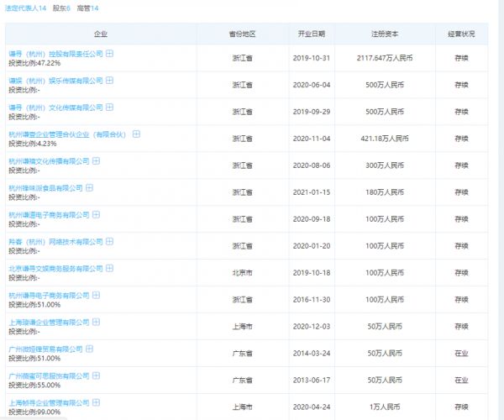The height and width of the screenshot is (420, 504).
Task: Click the 开业日期 column header
Action: pos(311,34)
